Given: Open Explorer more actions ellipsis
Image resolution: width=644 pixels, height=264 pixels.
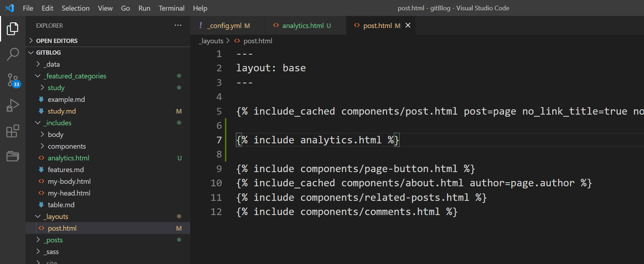Looking at the screenshot, I should (178, 25).
